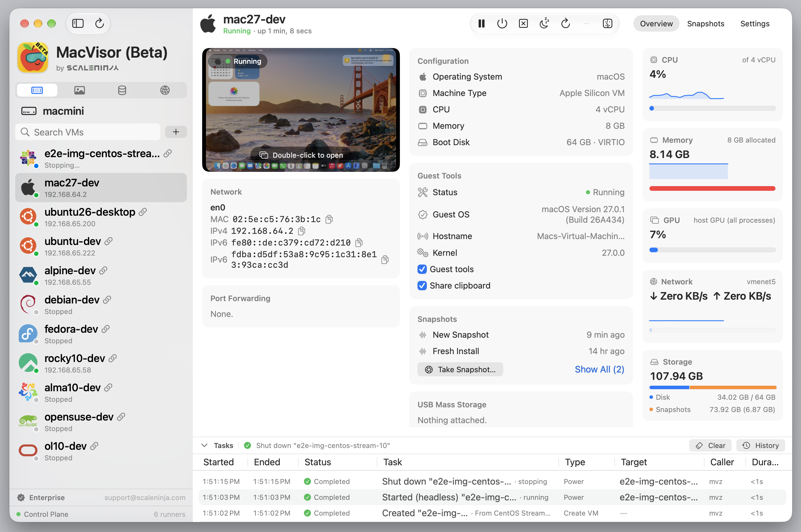This screenshot has height=532, width=801.
Task: Add a new VM with plus button
Action: pos(176,132)
